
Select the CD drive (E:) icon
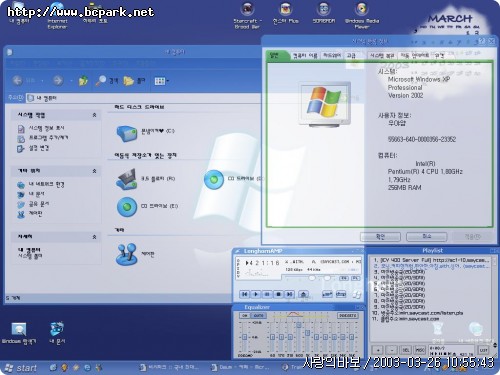tap(127, 207)
